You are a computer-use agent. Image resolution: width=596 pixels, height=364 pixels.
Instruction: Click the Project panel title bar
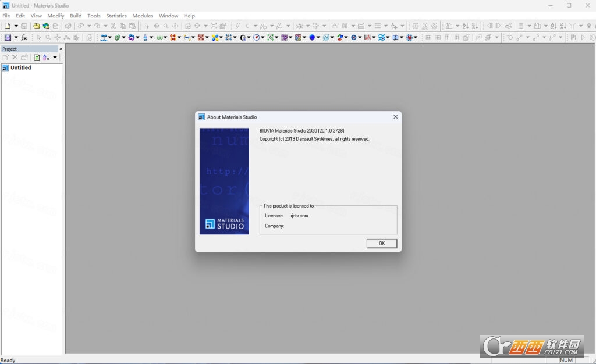click(x=30, y=49)
